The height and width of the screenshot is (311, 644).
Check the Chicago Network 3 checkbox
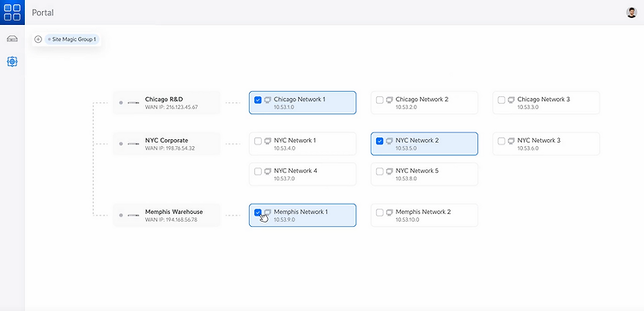(501, 100)
